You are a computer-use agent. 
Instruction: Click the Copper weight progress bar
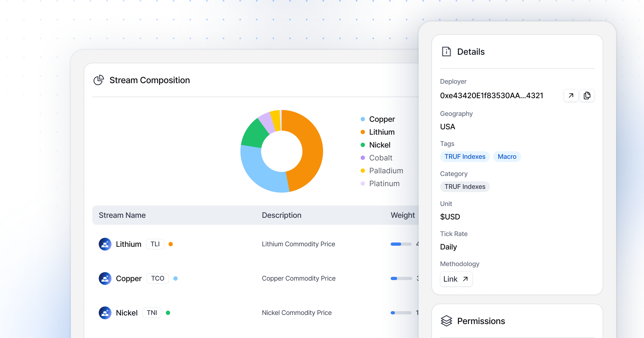point(401,278)
